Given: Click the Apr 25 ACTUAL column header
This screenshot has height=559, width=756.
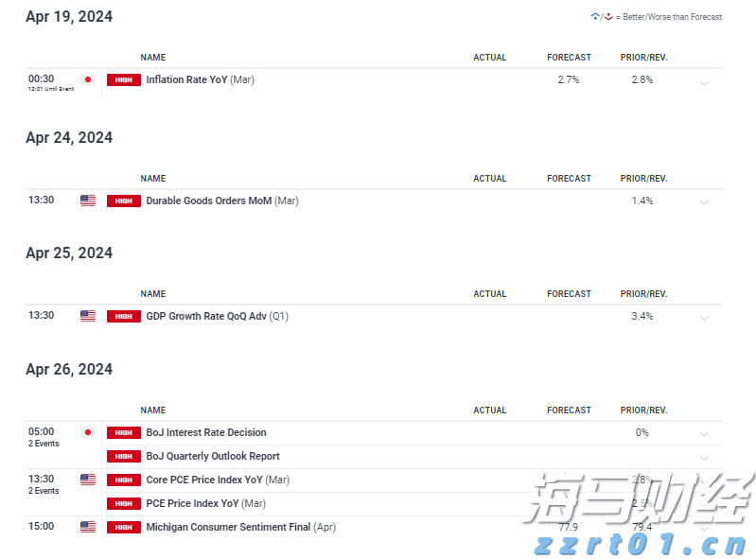Looking at the screenshot, I should 490,294.
